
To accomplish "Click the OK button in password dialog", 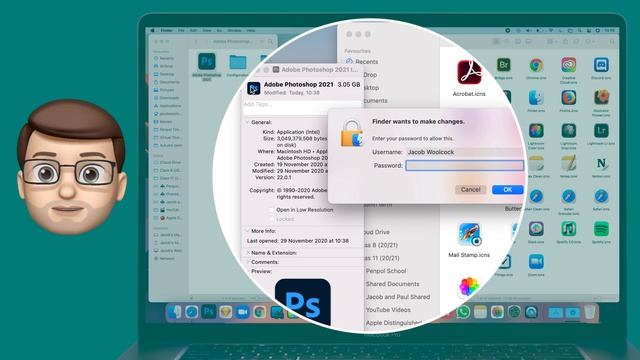I will tap(507, 189).
